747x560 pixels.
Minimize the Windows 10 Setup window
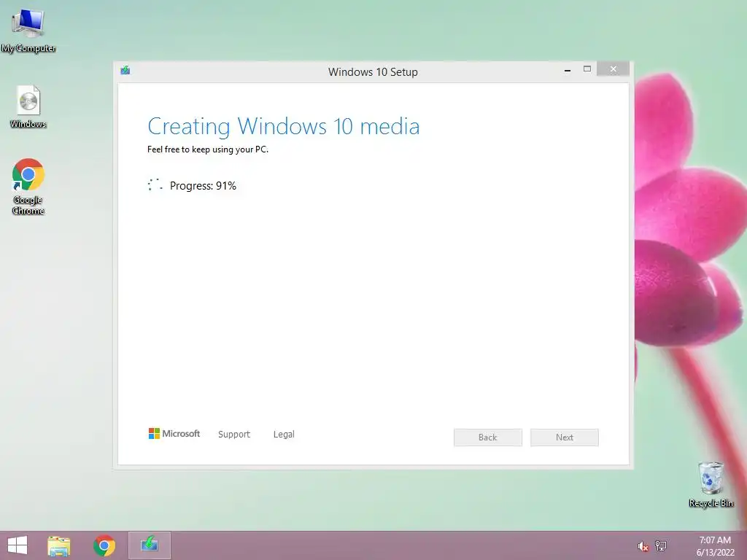[x=568, y=69]
